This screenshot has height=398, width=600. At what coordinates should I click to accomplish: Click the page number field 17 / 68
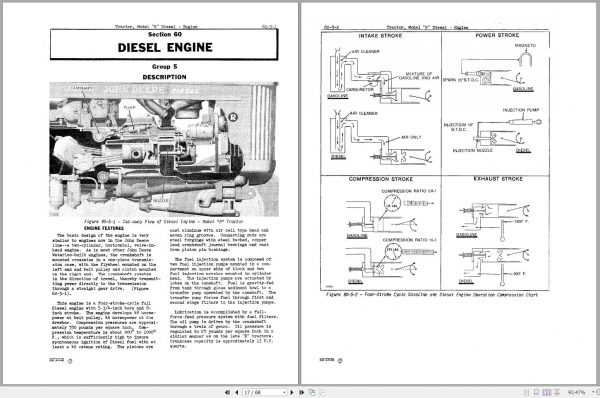[x=264, y=392]
